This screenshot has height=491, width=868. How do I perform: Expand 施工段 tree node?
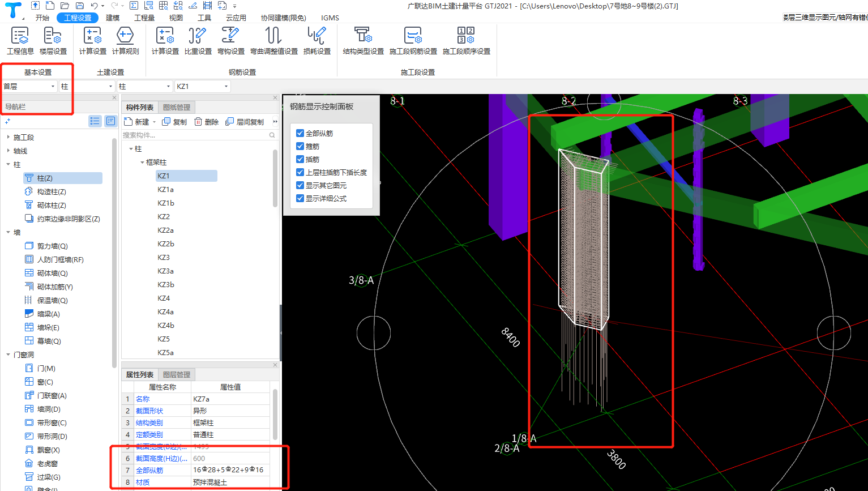(8, 137)
